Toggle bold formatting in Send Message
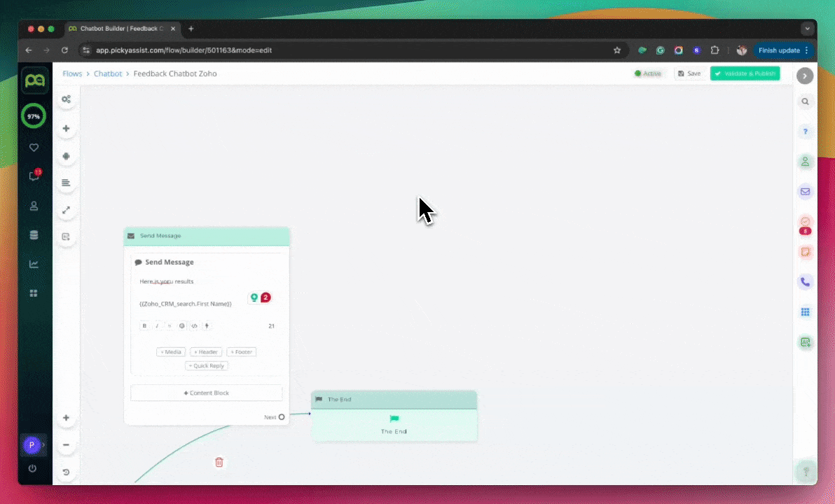 145,325
